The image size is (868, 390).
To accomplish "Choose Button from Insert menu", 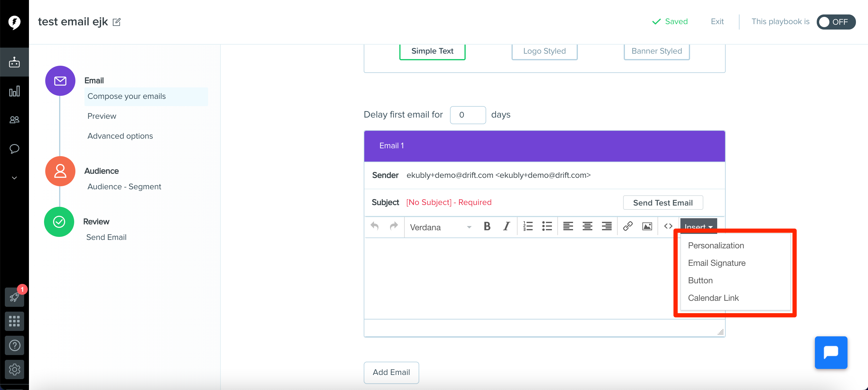I will 700,281.
